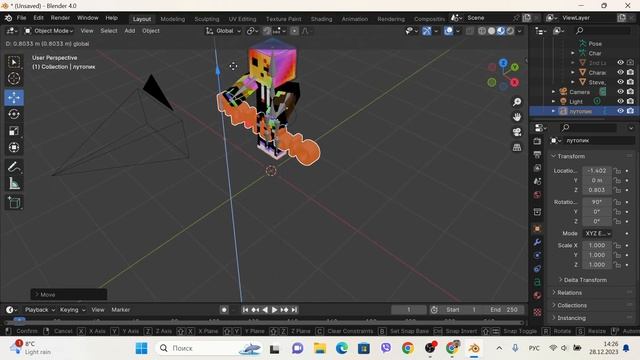Toggle the show overlays button

pyautogui.click(x=448, y=31)
